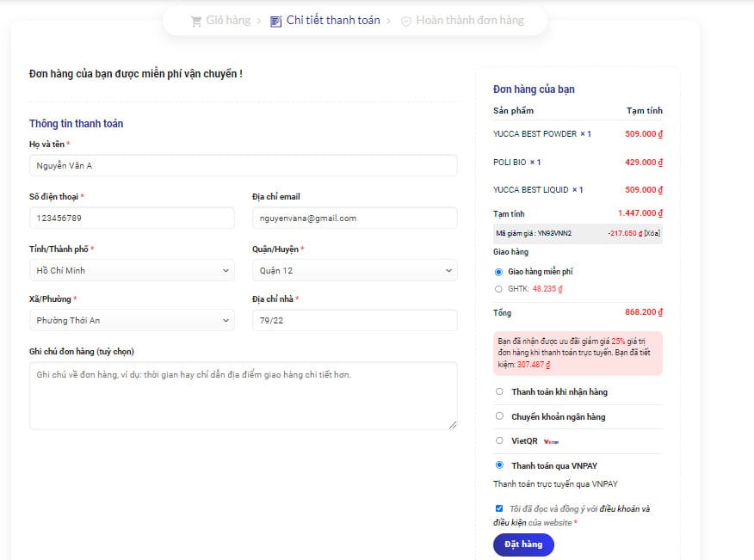Viewport: 754px width, 560px height.
Task: Click the VietQR logo icon
Action: pyautogui.click(x=552, y=441)
